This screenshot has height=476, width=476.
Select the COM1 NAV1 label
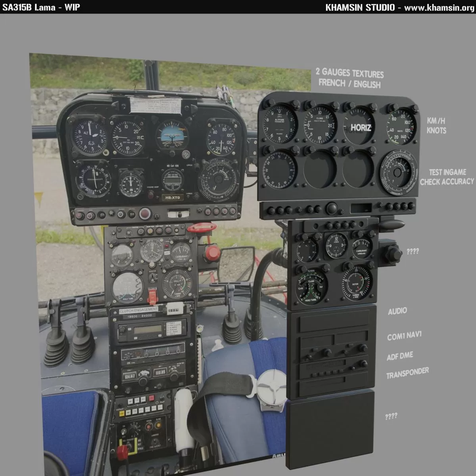coord(404,336)
